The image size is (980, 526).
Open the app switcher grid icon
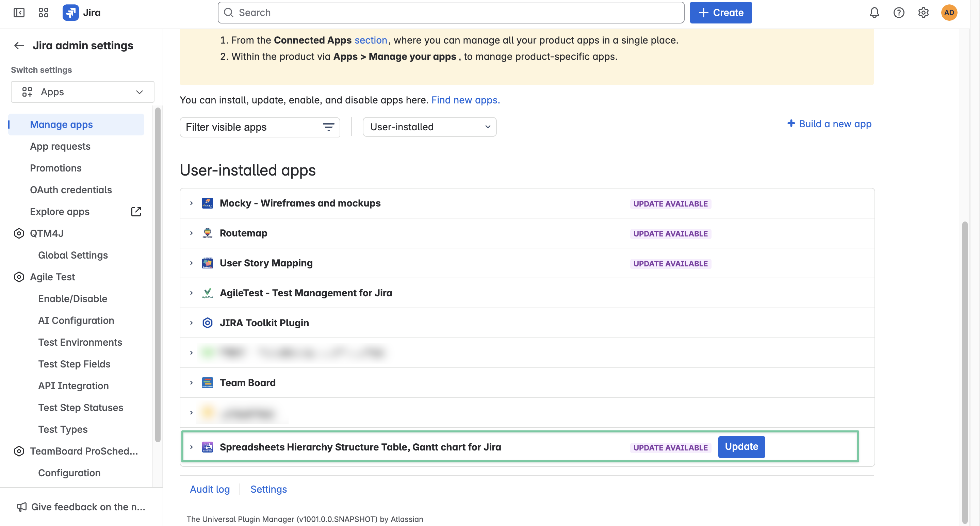43,13
